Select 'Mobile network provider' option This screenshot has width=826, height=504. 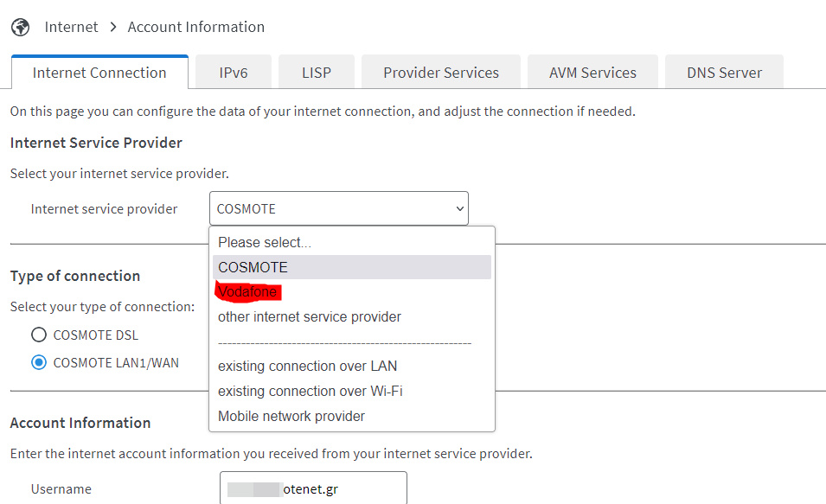point(291,417)
